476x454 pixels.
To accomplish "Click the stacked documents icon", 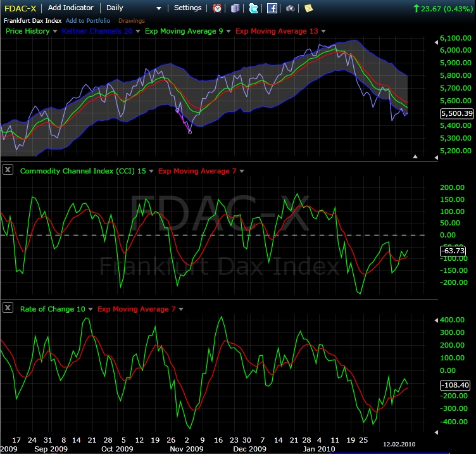I will pos(235,8).
